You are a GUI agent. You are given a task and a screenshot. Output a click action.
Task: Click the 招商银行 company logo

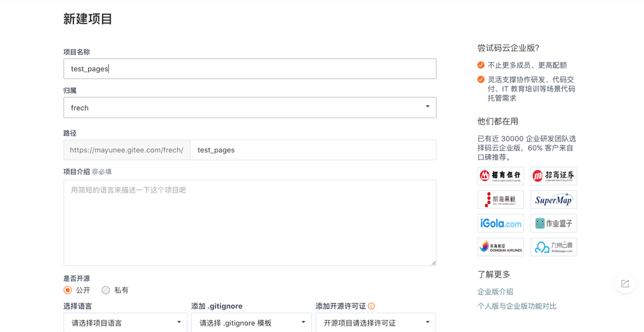click(500, 176)
